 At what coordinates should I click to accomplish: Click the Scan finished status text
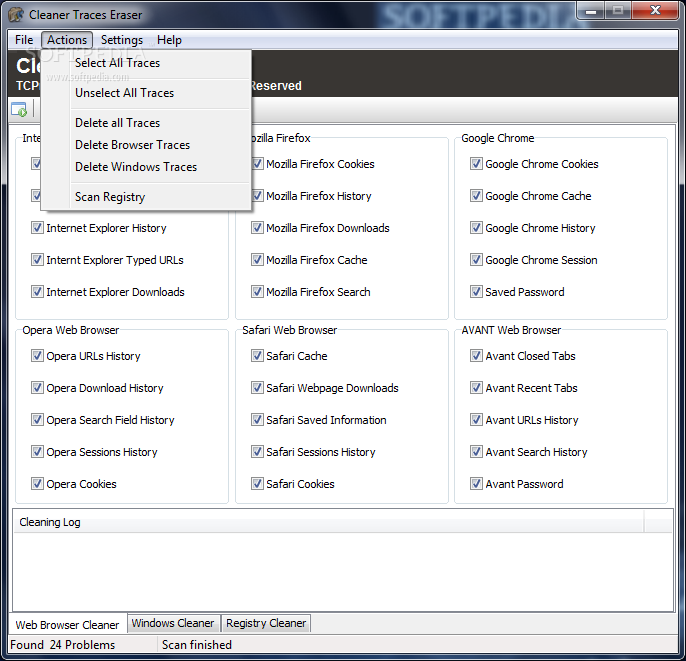pos(197,645)
